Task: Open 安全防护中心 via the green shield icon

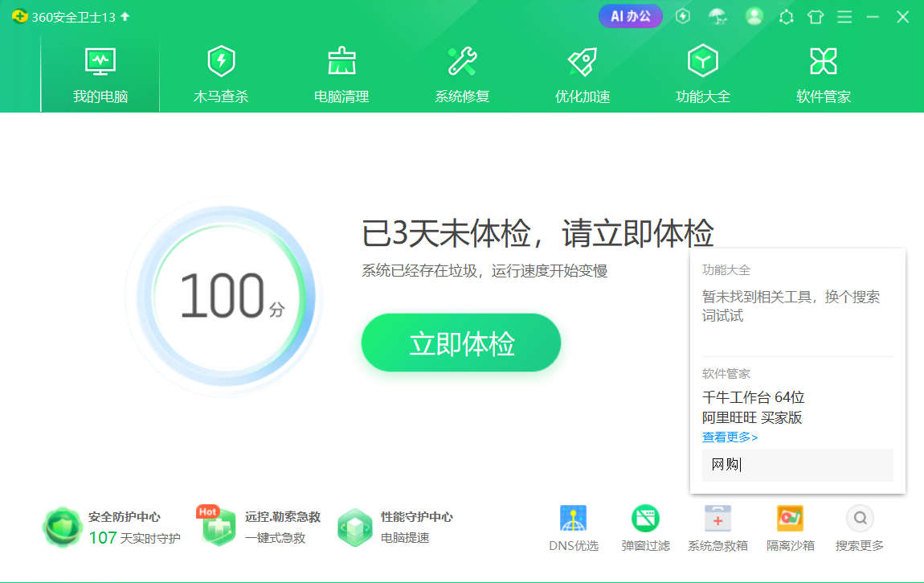Action: point(62,527)
